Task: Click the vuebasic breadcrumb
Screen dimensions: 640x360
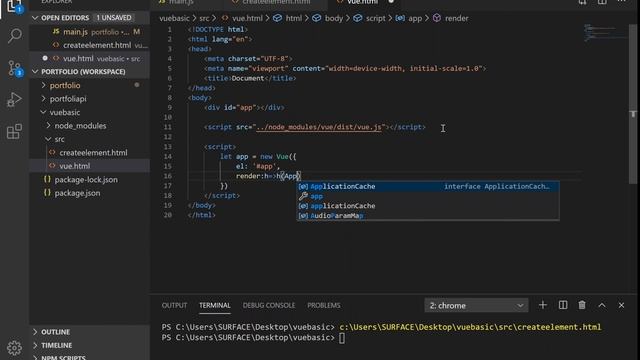Action: tap(174, 18)
